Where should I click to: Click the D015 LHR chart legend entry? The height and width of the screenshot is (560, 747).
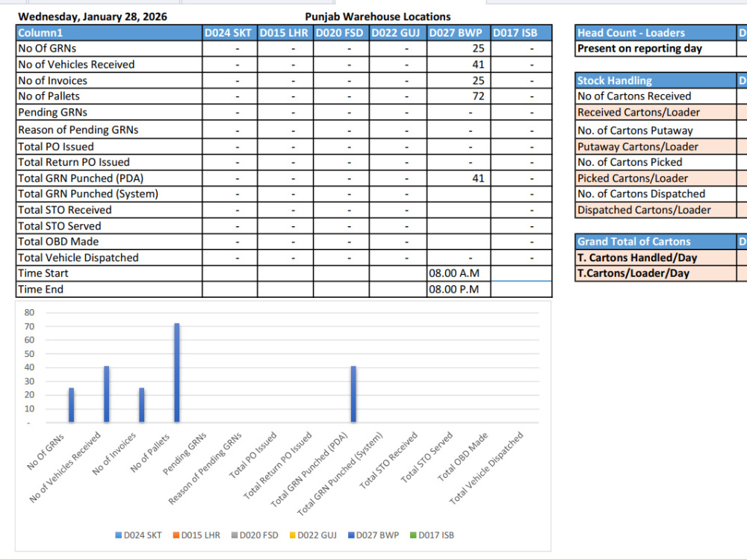pos(196,535)
